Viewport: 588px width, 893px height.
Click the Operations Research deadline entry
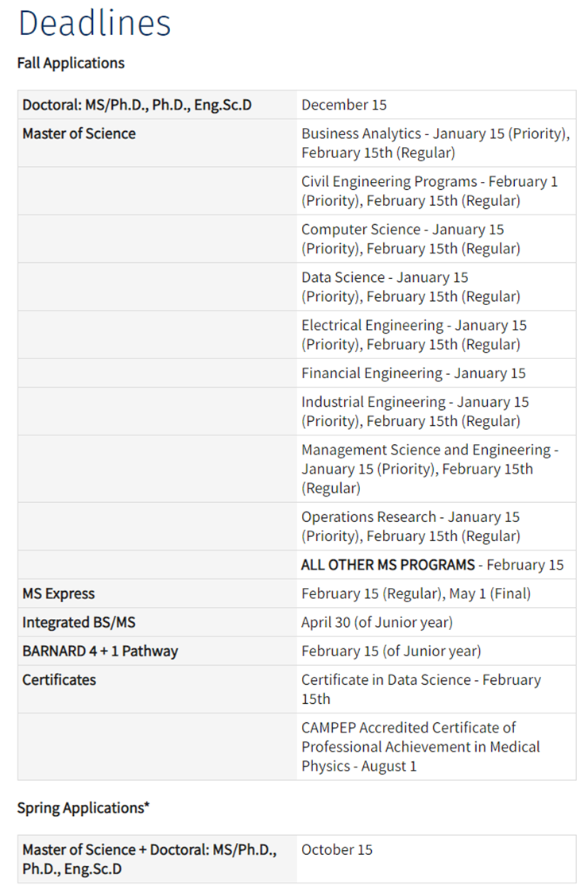[x=410, y=526]
